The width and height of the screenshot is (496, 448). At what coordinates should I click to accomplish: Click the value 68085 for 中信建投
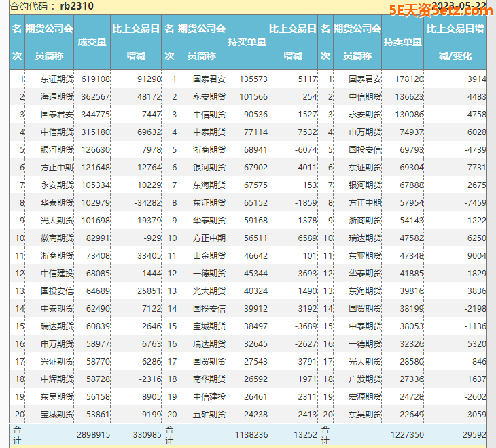pyautogui.click(x=98, y=274)
